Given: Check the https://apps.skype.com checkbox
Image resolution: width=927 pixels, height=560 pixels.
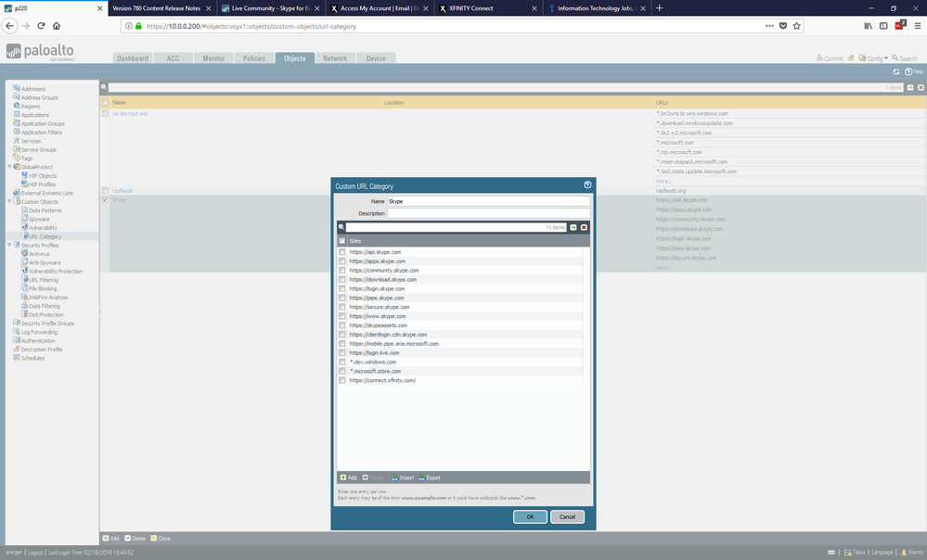Looking at the screenshot, I should pos(341,261).
